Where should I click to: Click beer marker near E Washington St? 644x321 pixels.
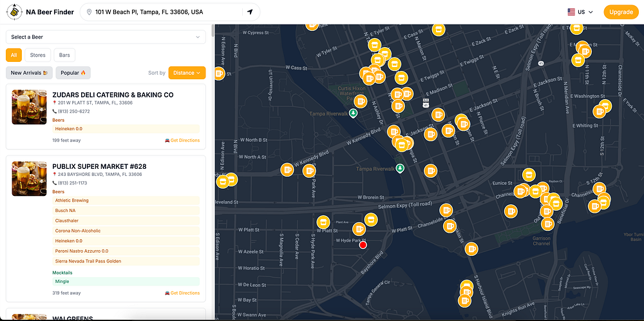599,112
